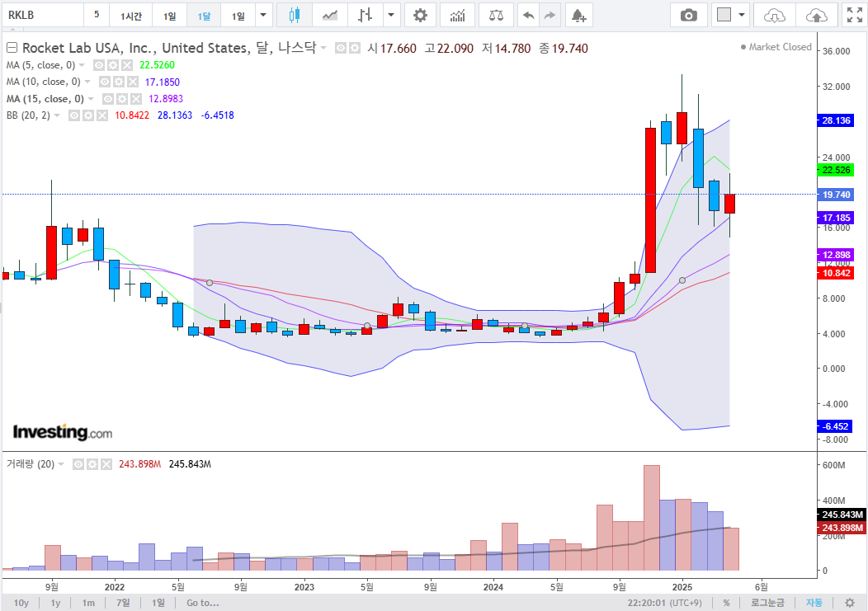Open Rocket Lab main series settings gear
The width and height of the screenshot is (868, 611).
(x=354, y=48)
